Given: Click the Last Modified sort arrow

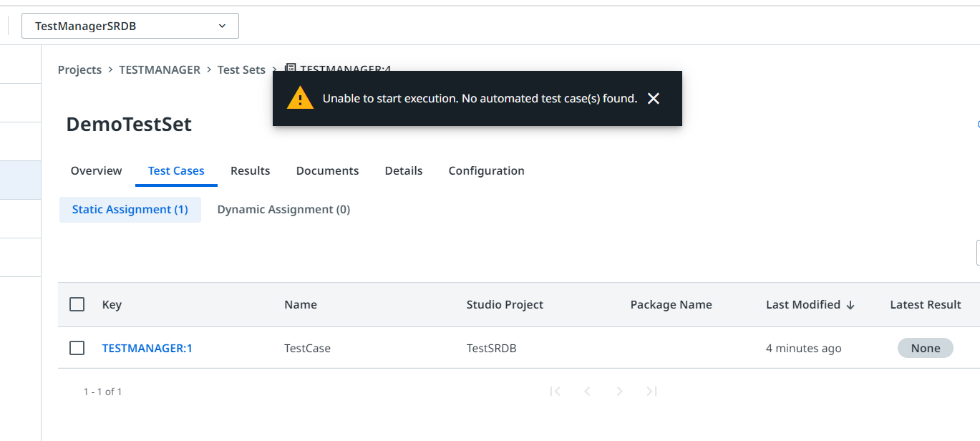Looking at the screenshot, I should [x=850, y=305].
